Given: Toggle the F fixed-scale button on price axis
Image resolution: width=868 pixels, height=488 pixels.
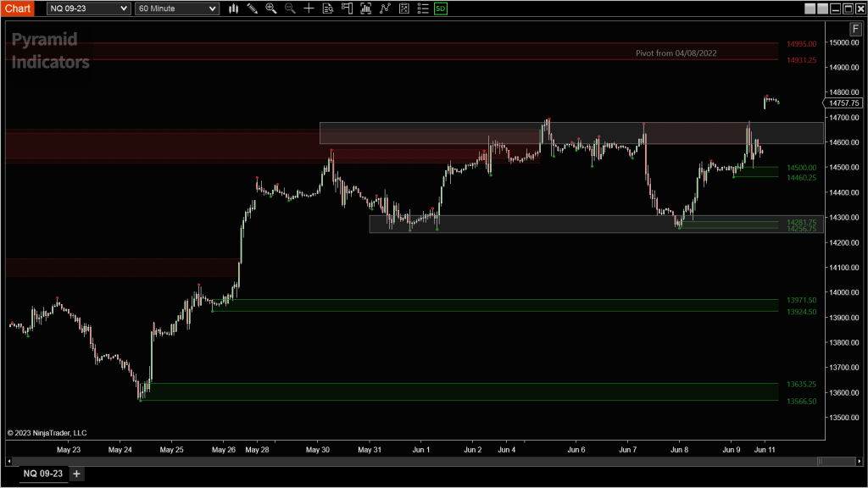Looking at the screenshot, I should 855,28.
